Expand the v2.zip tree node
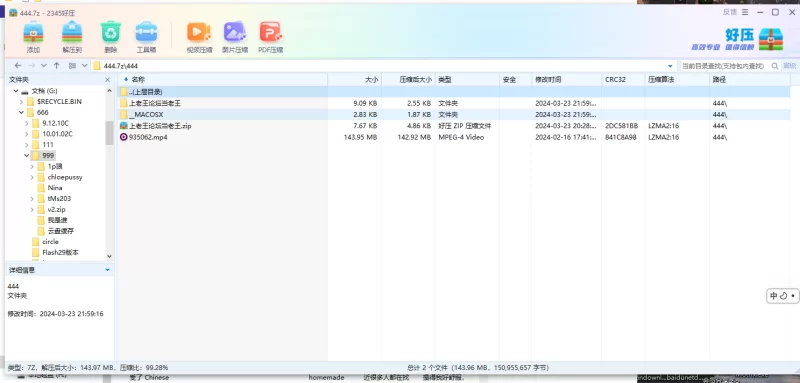Viewport: 800px width, 383px height. (32, 210)
